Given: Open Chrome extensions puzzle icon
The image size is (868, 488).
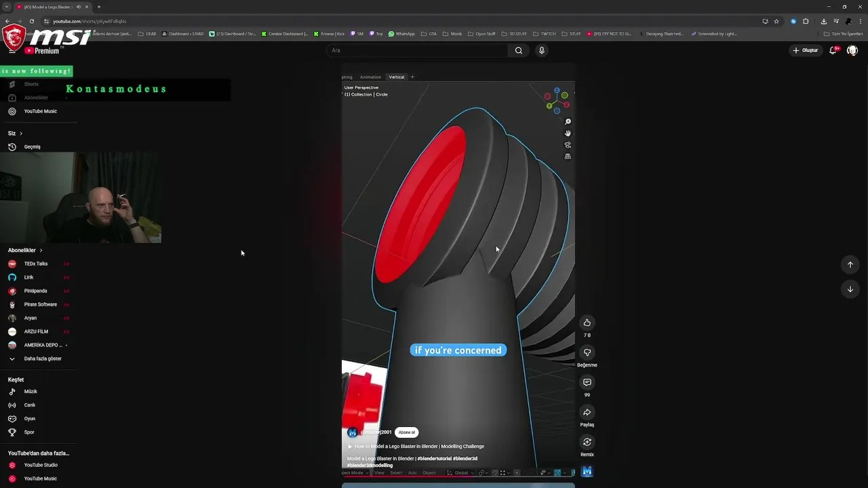Looking at the screenshot, I should coord(806,21).
